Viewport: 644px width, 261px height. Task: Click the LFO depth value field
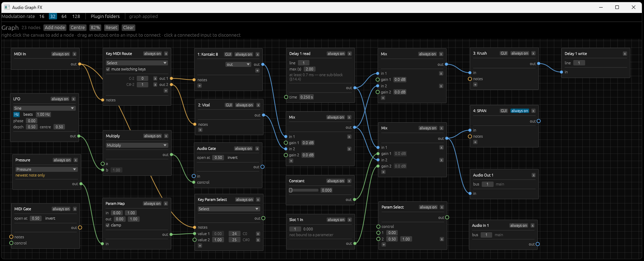coord(32,127)
